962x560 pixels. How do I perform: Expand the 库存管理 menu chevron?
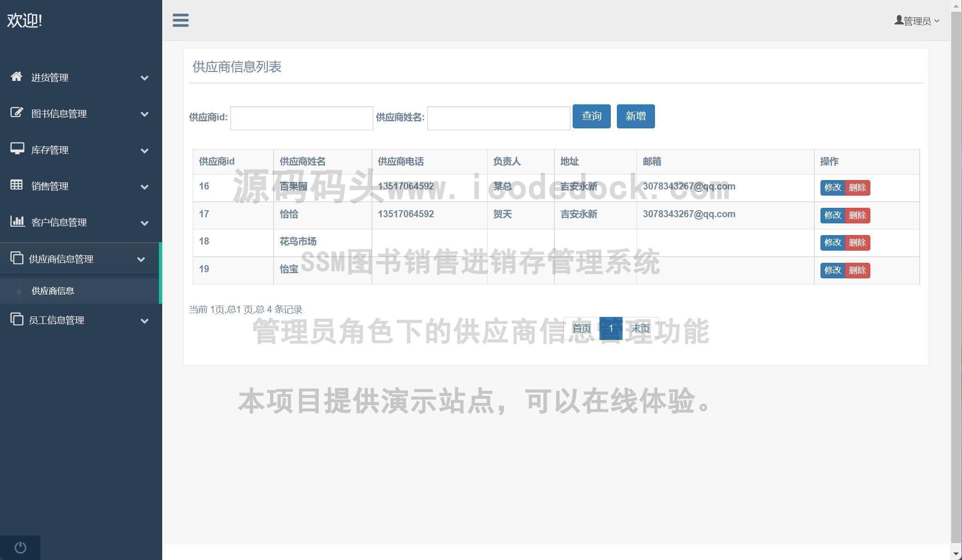click(144, 151)
